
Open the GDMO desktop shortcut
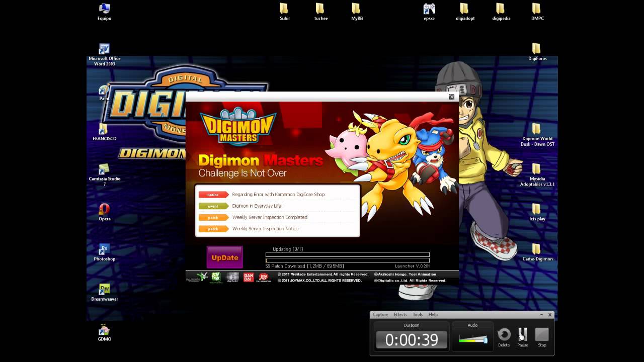pyautogui.click(x=104, y=333)
